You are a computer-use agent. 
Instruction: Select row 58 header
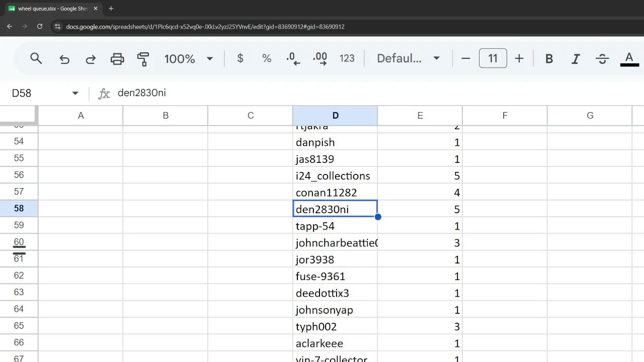19,208
